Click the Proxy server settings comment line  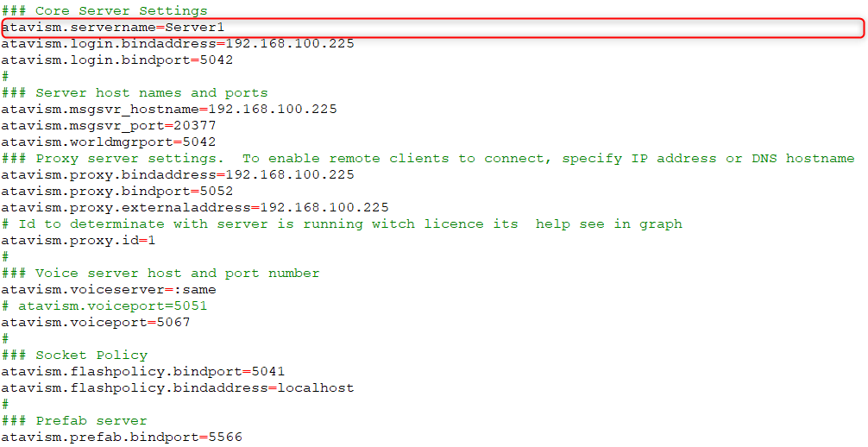(427, 159)
